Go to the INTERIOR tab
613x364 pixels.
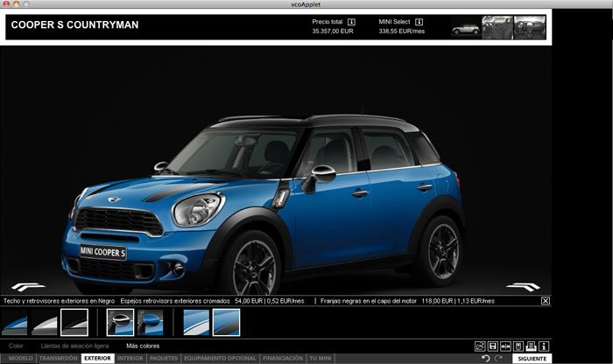[x=130, y=358]
